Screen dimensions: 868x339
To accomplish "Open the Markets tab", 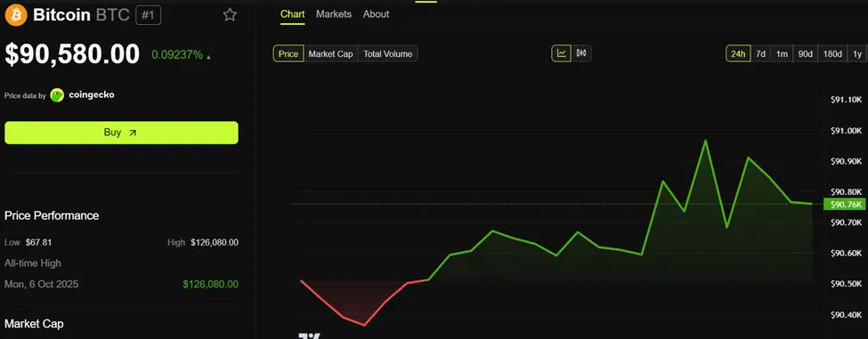I will coord(334,14).
